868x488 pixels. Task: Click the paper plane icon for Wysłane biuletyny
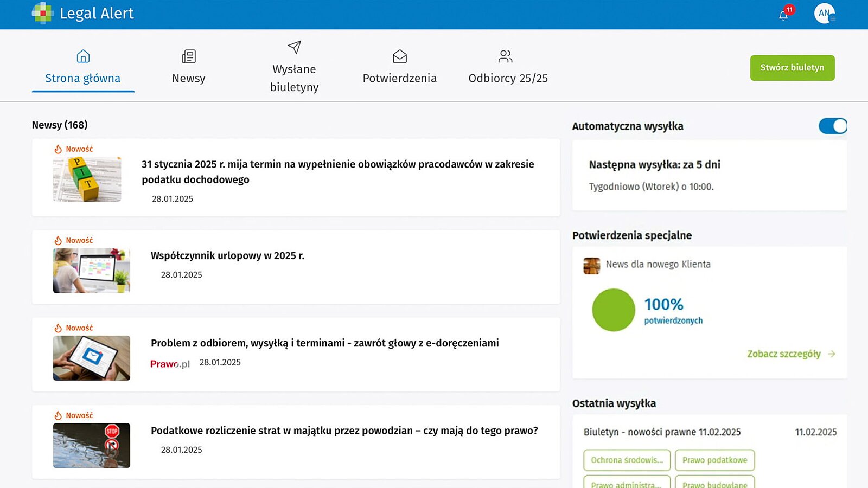(294, 47)
